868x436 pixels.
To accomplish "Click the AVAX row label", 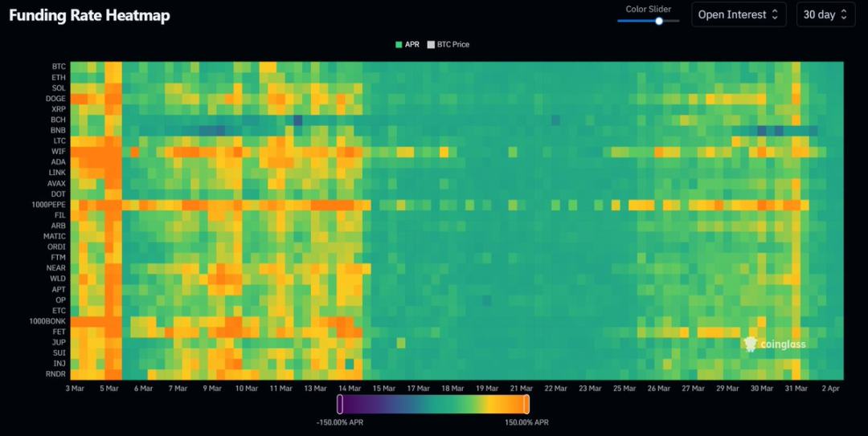I will (56, 183).
